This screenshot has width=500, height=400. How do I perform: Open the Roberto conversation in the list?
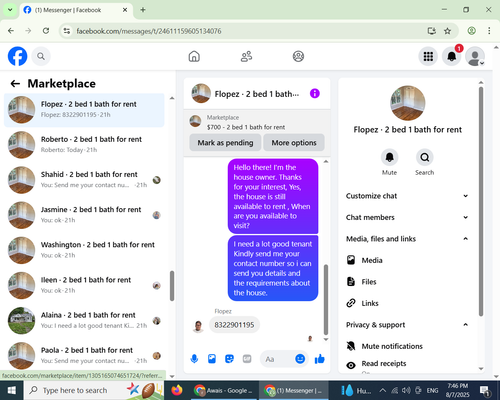pyautogui.click(x=84, y=145)
